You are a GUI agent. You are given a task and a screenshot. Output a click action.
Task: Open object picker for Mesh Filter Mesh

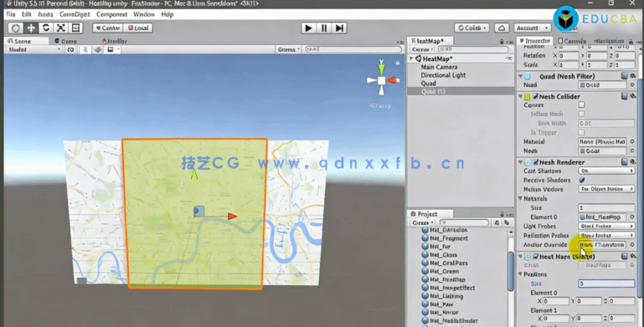click(x=632, y=85)
